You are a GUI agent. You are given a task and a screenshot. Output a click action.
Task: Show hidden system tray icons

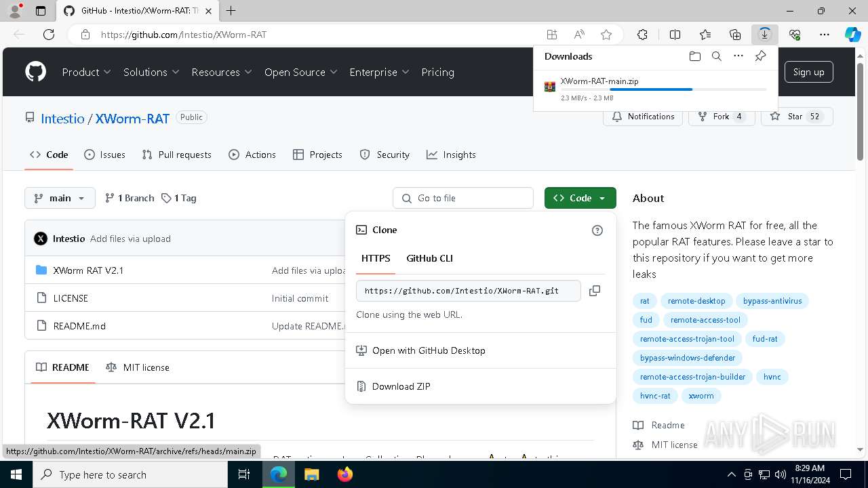point(731,474)
